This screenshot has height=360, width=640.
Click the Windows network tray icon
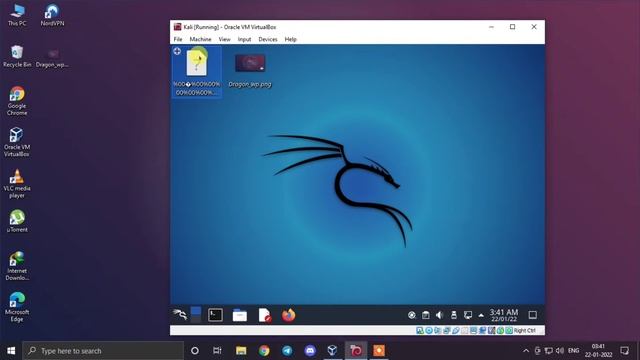[x=549, y=351]
